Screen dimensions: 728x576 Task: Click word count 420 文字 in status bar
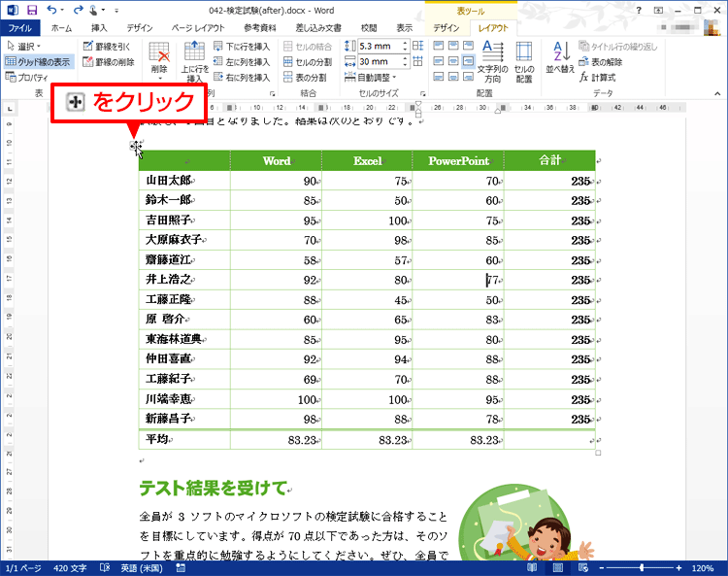[x=70, y=567]
